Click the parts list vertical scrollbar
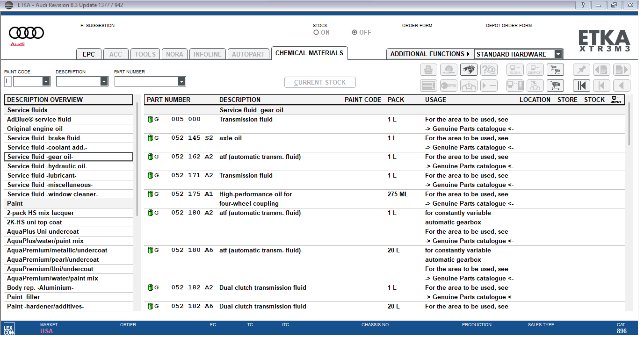Viewport: 644px width, 337px height. pyautogui.click(x=629, y=124)
